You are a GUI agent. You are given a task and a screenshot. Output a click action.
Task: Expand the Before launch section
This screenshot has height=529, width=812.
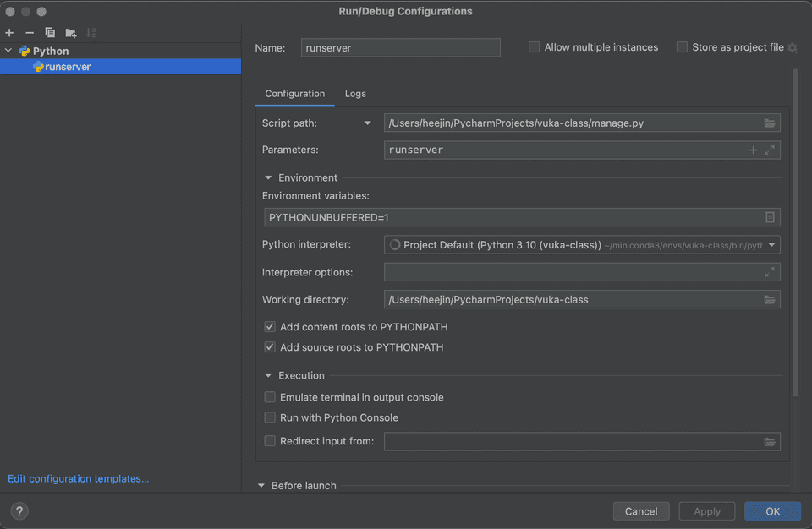262,485
